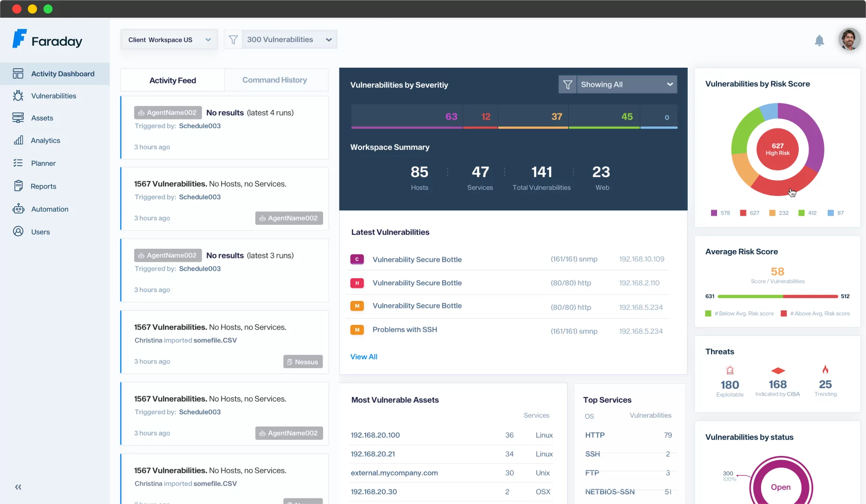Open the Problems with SSH vulnerability
This screenshot has height=504, width=866.
point(404,329)
